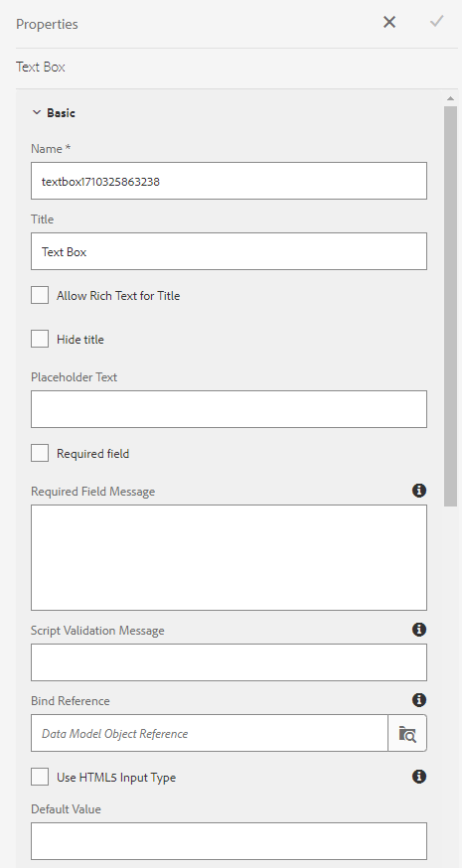The width and height of the screenshot is (462, 868).
Task: Click the Required Field Message label
Action: pyautogui.click(x=93, y=492)
